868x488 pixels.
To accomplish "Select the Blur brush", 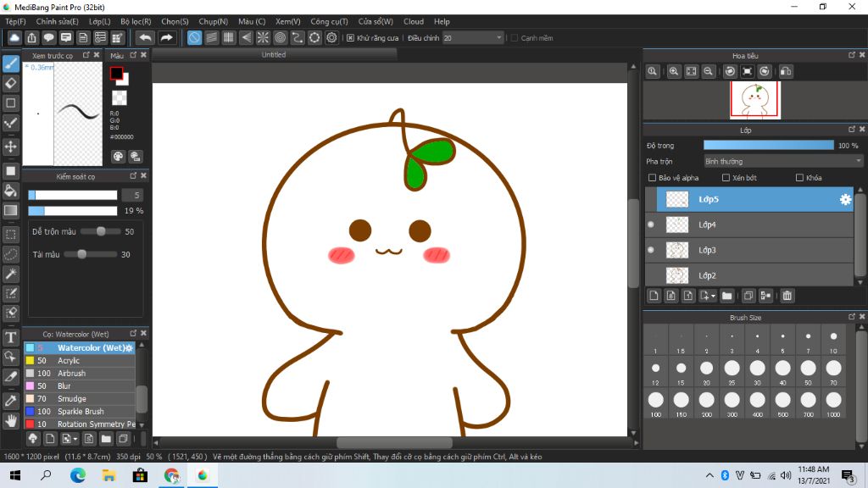I will pyautogui.click(x=79, y=386).
